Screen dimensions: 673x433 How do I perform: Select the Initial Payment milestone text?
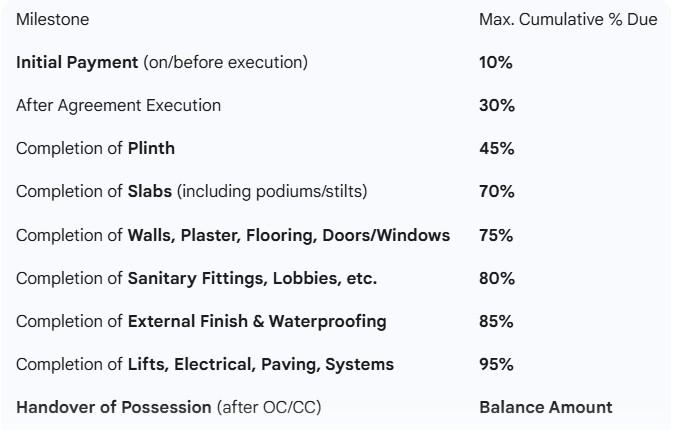pos(162,62)
